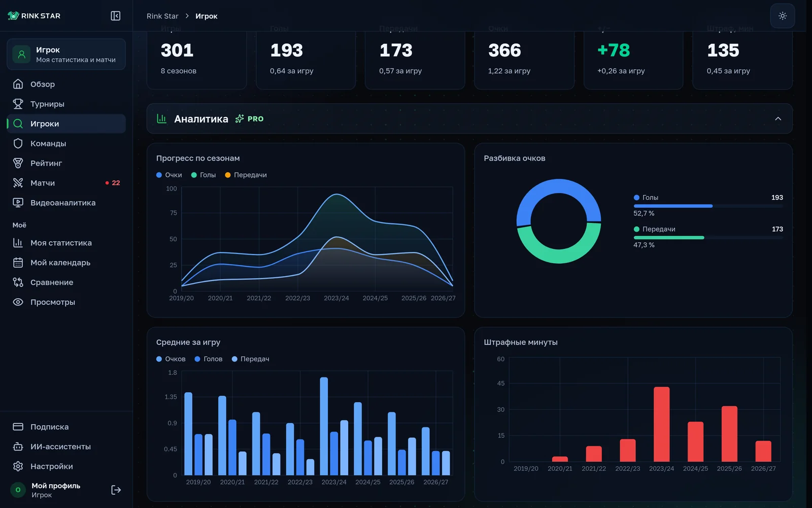Toggle the Передач series in Средние за игру
Image resolution: width=812 pixels, height=508 pixels.
[x=250, y=359]
